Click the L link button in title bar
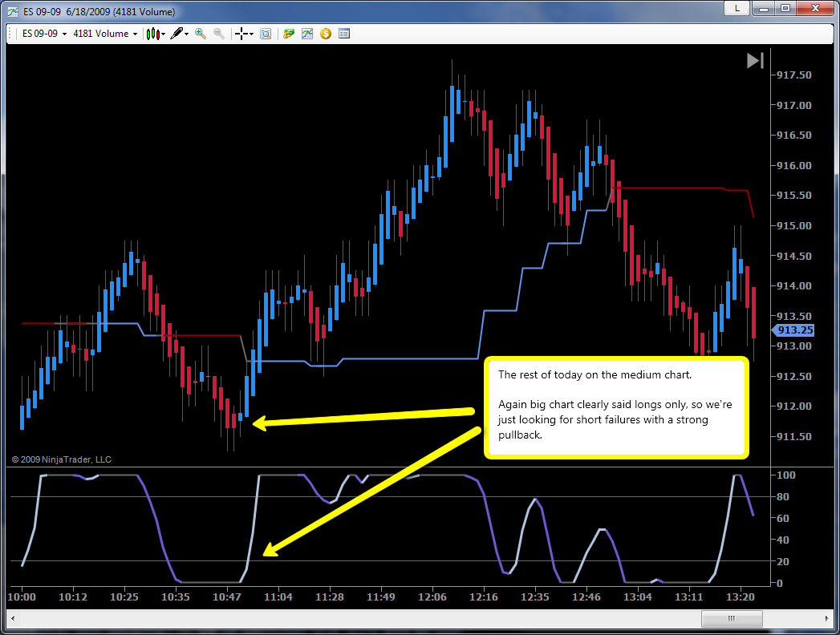Screen dimensions: 840x635 [737, 8]
